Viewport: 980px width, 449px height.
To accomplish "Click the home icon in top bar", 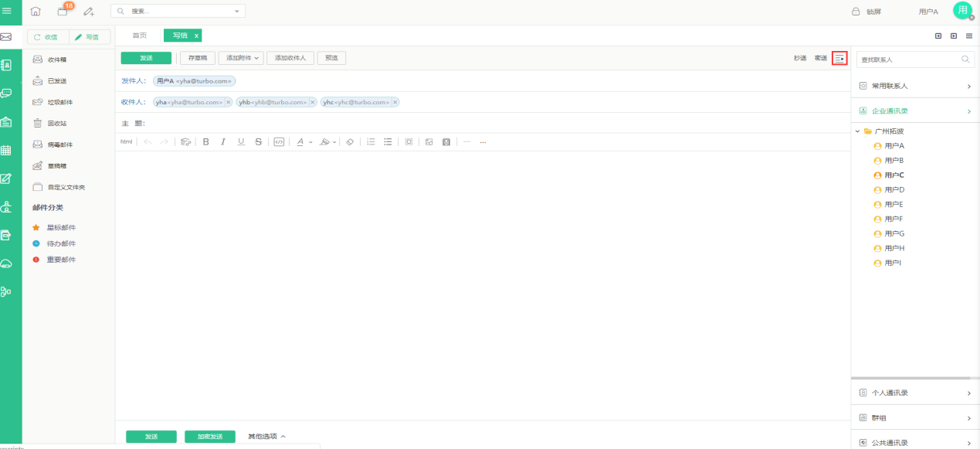I will coord(36,12).
